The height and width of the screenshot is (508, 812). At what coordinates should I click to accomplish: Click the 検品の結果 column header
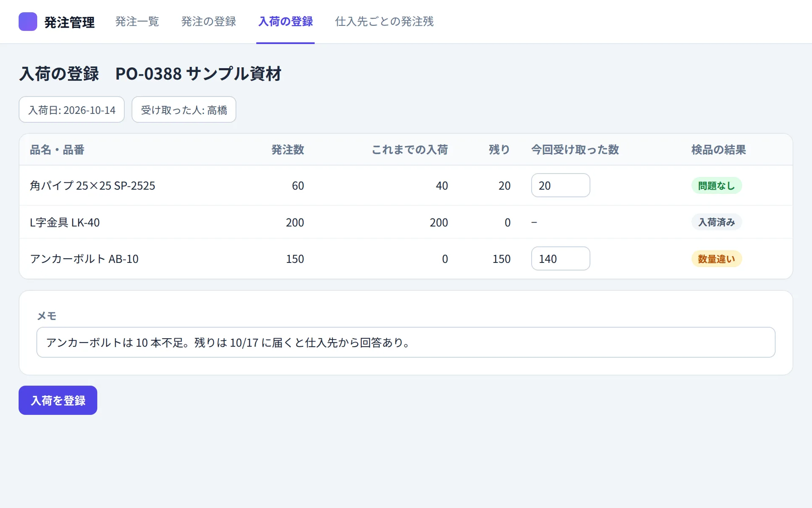(x=719, y=150)
